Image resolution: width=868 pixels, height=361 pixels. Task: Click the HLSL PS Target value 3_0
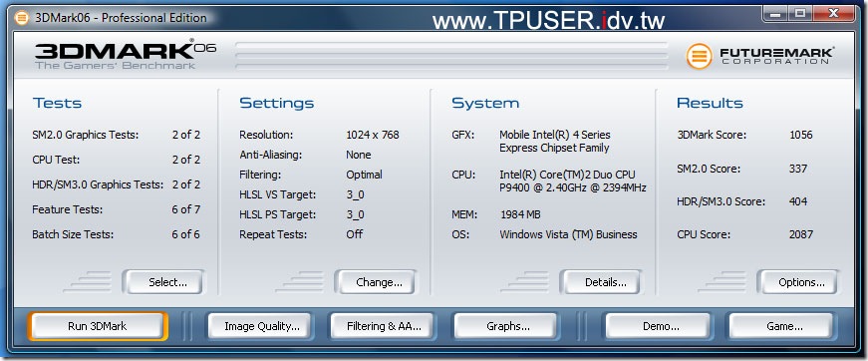355,214
